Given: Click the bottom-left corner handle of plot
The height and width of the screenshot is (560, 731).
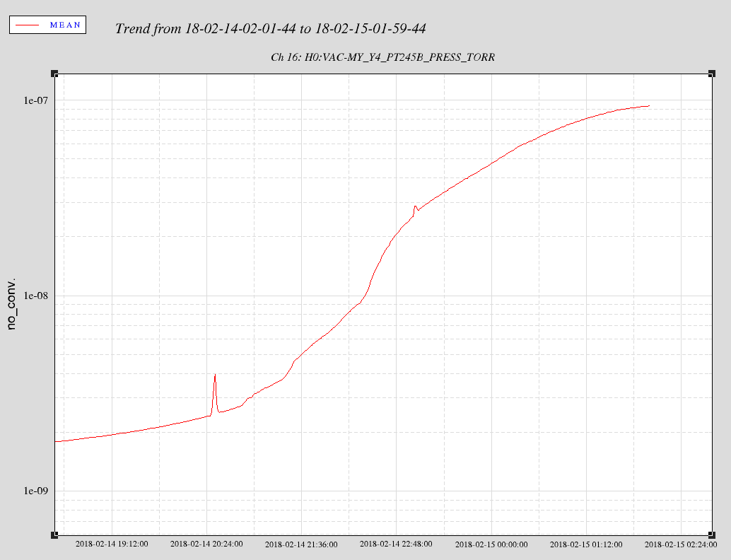Looking at the screenshot, I should (54, 534).
